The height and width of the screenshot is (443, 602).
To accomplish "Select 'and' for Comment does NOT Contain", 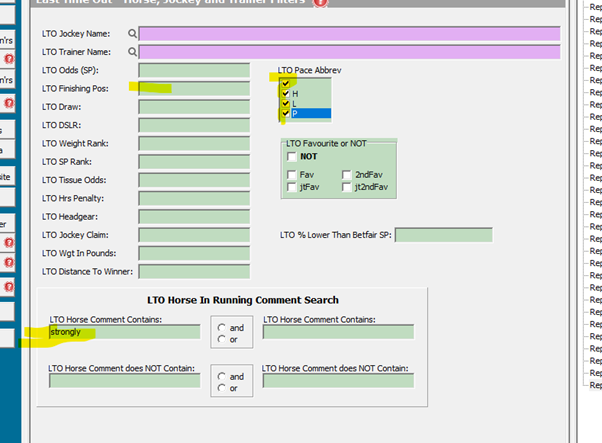I will 222,376.
